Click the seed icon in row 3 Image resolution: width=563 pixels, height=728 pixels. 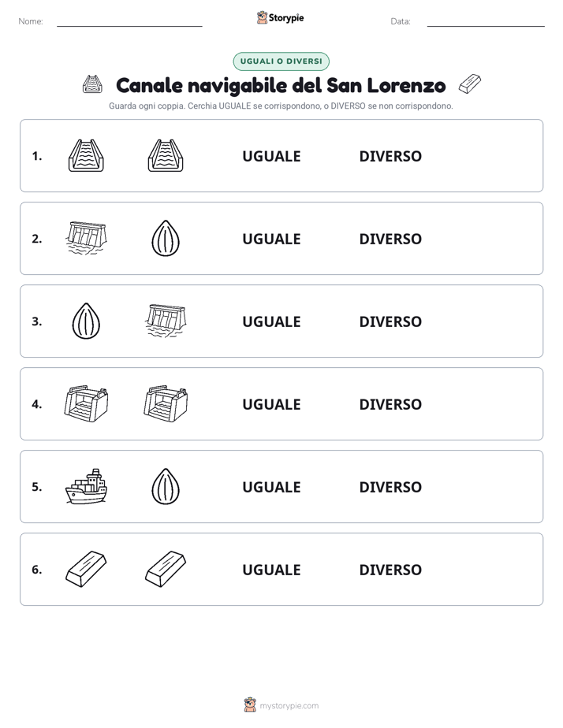pyautogui.click(x=87, y=321)
